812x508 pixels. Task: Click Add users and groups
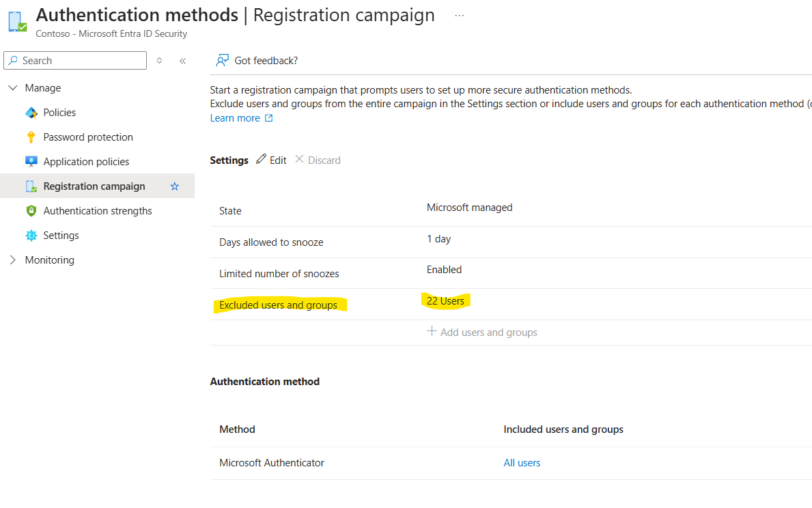coord(482,332)
